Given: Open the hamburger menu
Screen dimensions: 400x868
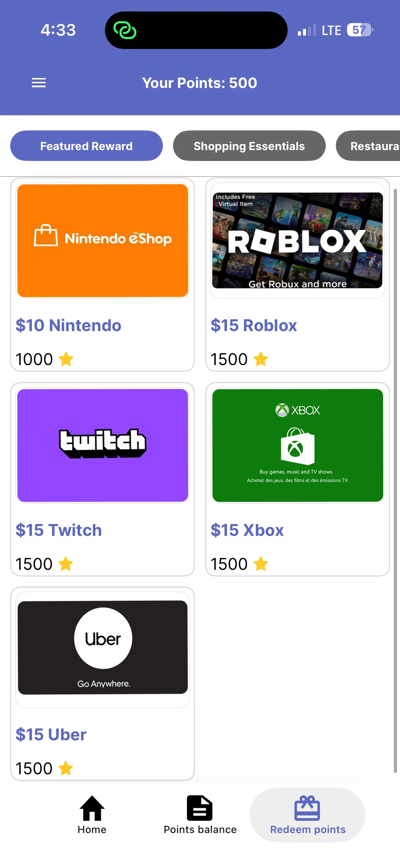Looking at the screenshot, I should pyautogui.click(x=39, y=83).
